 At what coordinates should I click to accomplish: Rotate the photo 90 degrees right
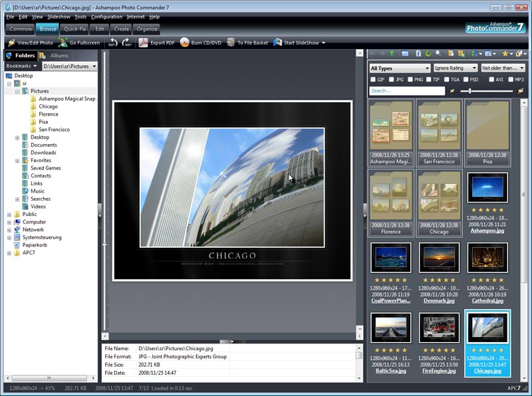pos(124,42)
